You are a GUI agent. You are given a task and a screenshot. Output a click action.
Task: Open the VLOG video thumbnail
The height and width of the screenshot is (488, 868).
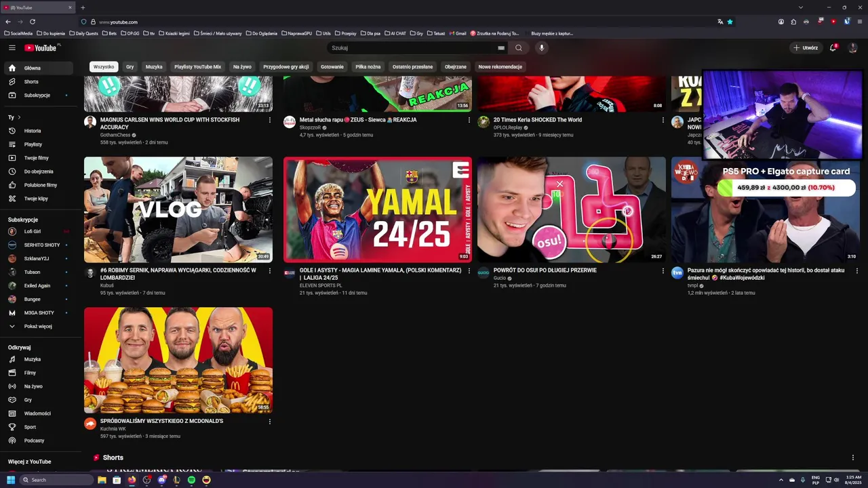178,209
